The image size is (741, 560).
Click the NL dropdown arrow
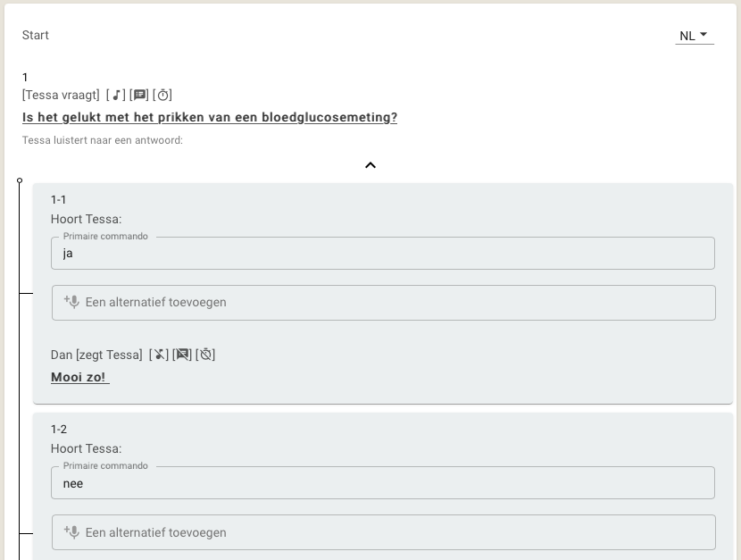click(704, 35)
